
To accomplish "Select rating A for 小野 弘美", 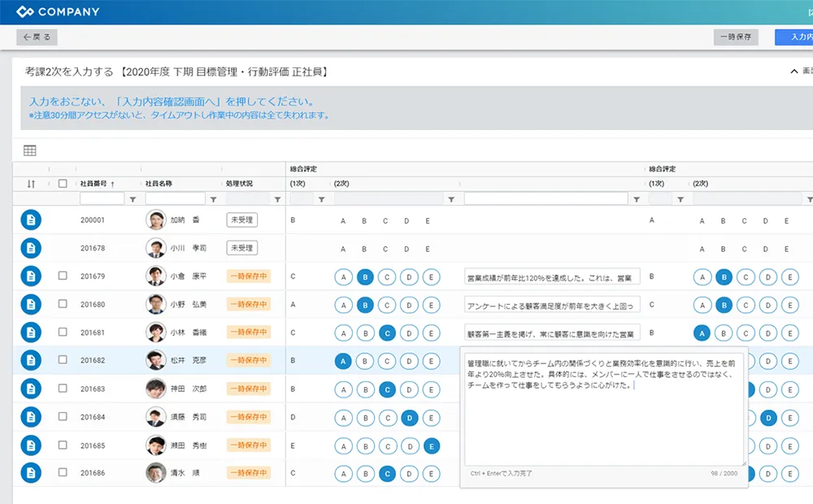I will (343, 305).
